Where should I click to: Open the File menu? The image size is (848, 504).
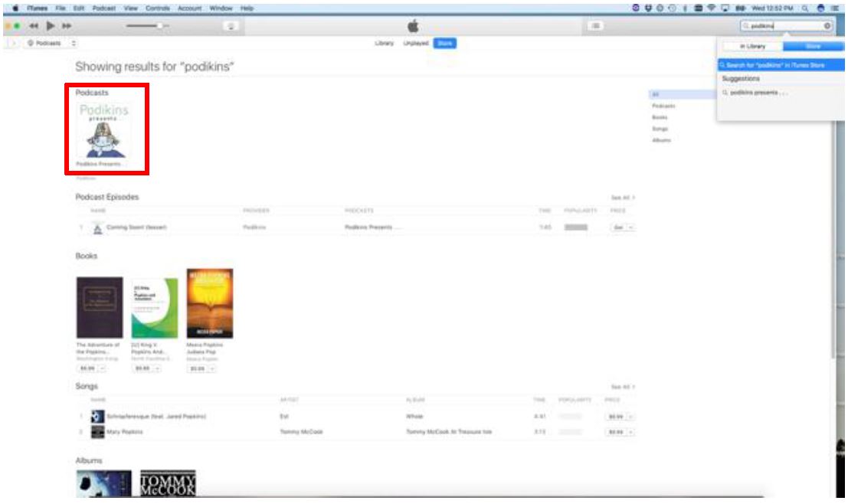[61, 8]
